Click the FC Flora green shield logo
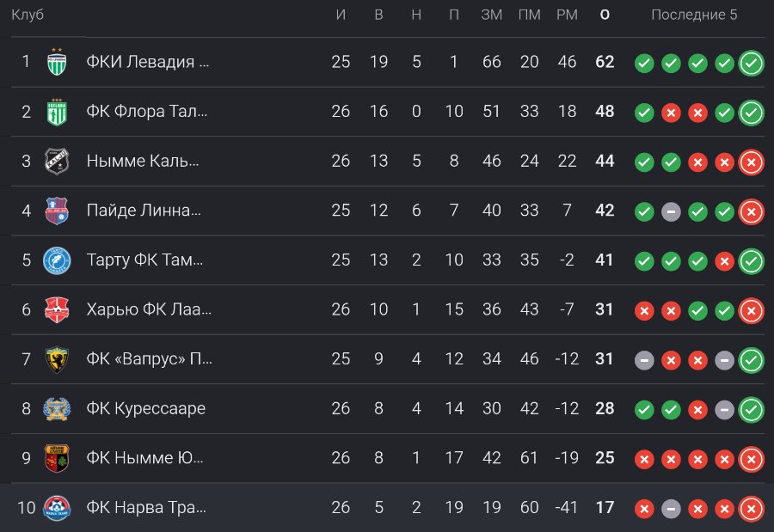 [x=57, y=112]
